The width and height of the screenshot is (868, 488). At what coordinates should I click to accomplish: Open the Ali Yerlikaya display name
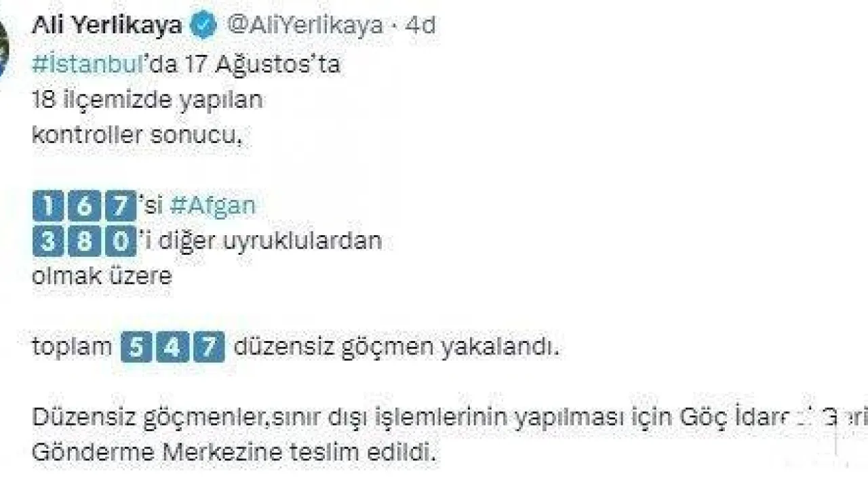[107, 26]
